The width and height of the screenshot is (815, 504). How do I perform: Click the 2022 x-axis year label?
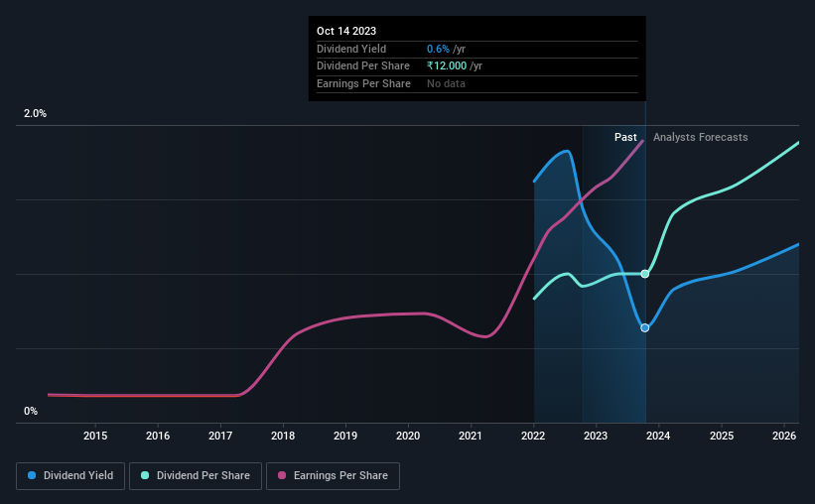(x=533, y=436)
